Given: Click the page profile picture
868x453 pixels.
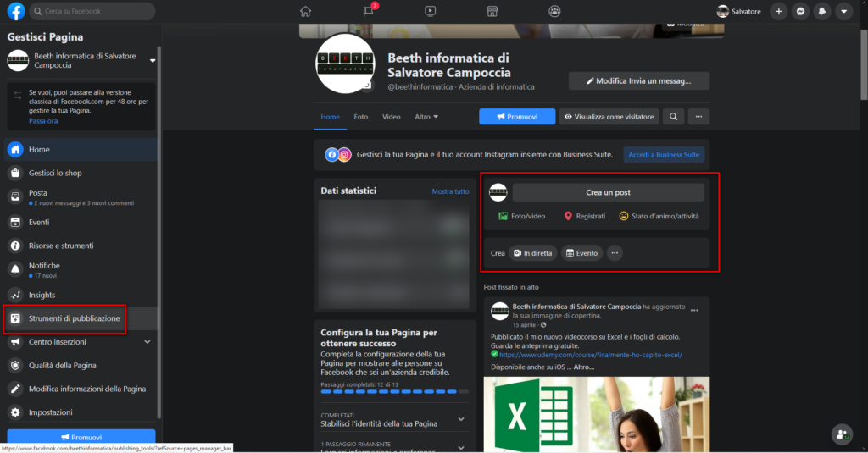Looking at the screenshot, I should point(345,64).
